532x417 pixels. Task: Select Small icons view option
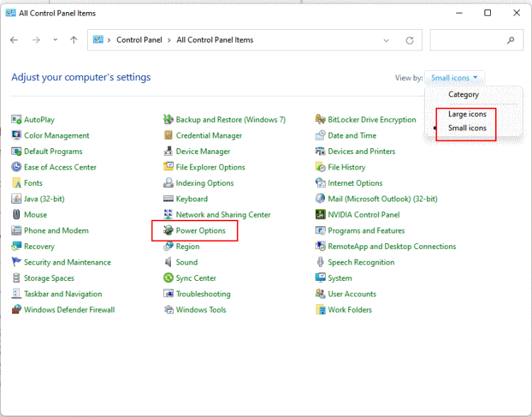pyautogui.click(x=467, y=128)
